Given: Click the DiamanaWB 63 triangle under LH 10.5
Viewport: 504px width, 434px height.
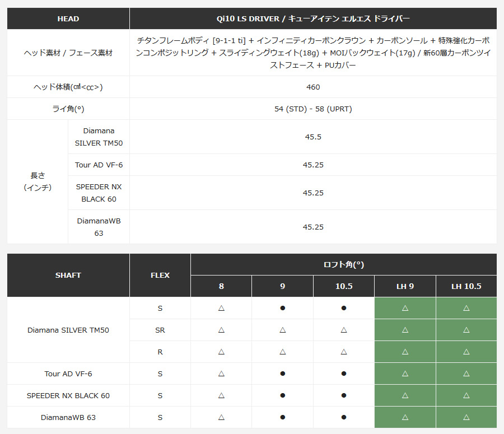Looking at the screenshot, I should tap(466, 418).
